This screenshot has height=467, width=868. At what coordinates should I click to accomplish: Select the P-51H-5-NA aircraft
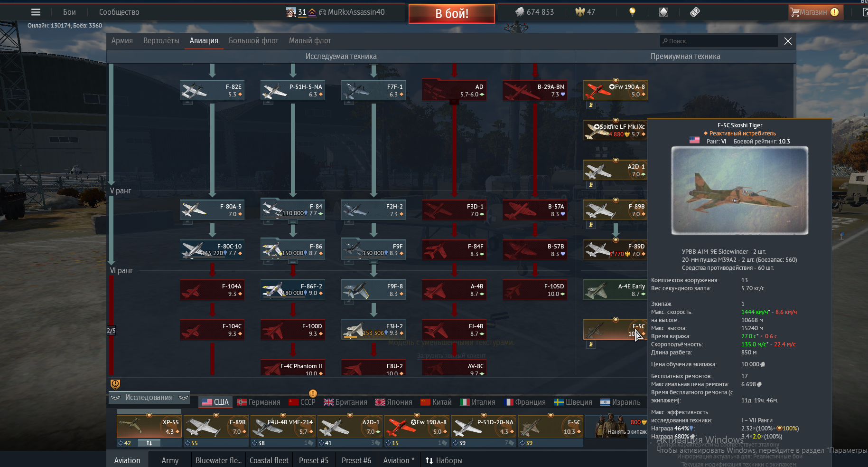point(293,90)
